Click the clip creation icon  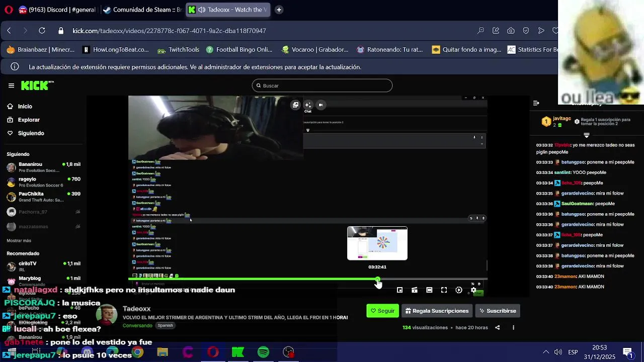pyautogui.click(x=414, y=290)
